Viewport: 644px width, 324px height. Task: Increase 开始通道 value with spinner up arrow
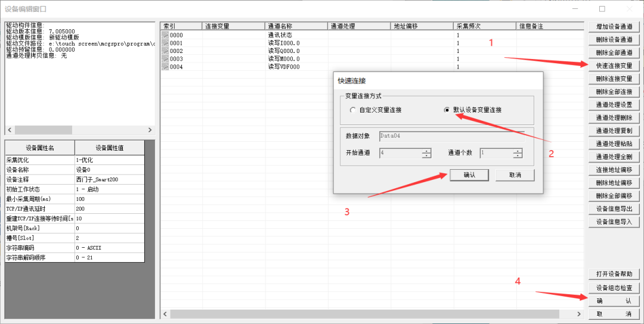click(x=426, y=150)
